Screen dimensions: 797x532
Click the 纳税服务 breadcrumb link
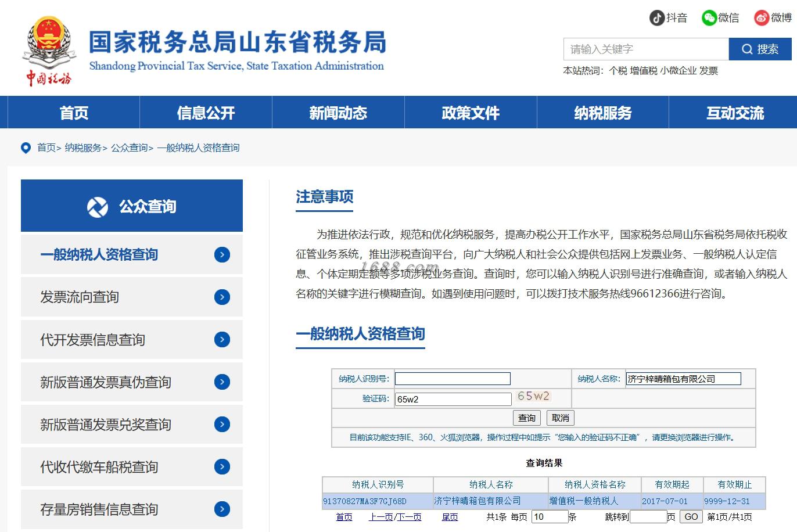[83, 148]
